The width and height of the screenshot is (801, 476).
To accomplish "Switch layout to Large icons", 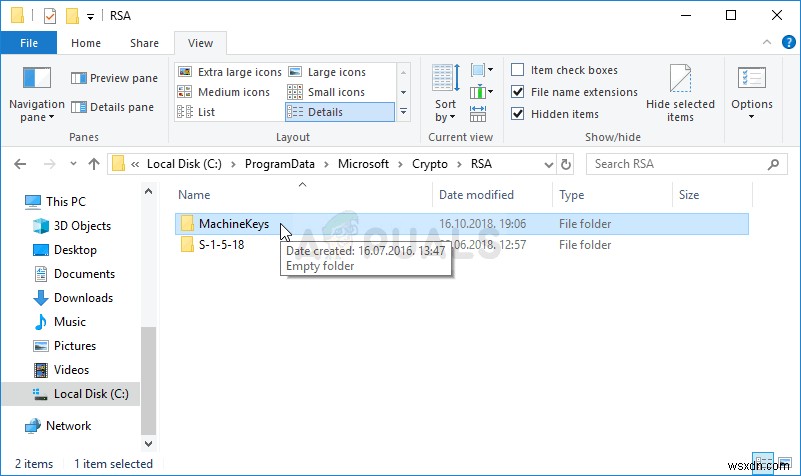I will [x=327, y=72].
